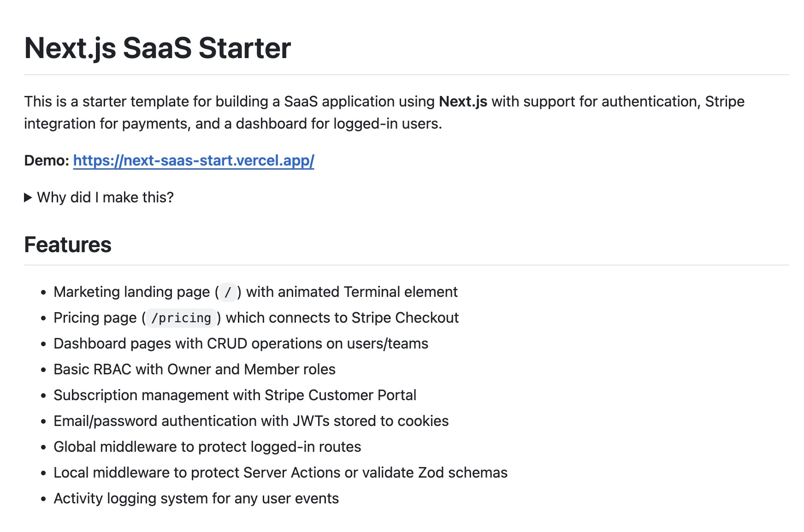The height and width of the screenshot is (532, 804).
Task: Expand the 'Why did I make this?' triangle
Action: (x=28, y=198)
